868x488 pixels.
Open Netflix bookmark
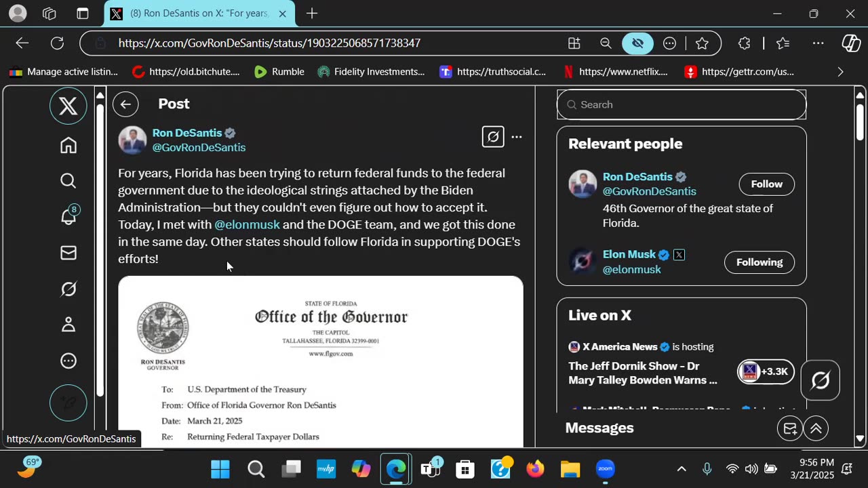616,72
